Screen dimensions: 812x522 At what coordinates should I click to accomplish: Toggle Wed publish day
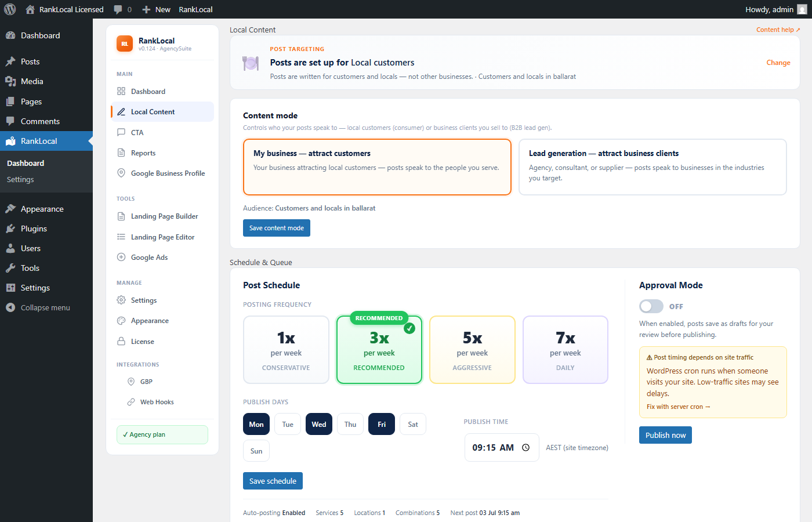pos(319,424)
